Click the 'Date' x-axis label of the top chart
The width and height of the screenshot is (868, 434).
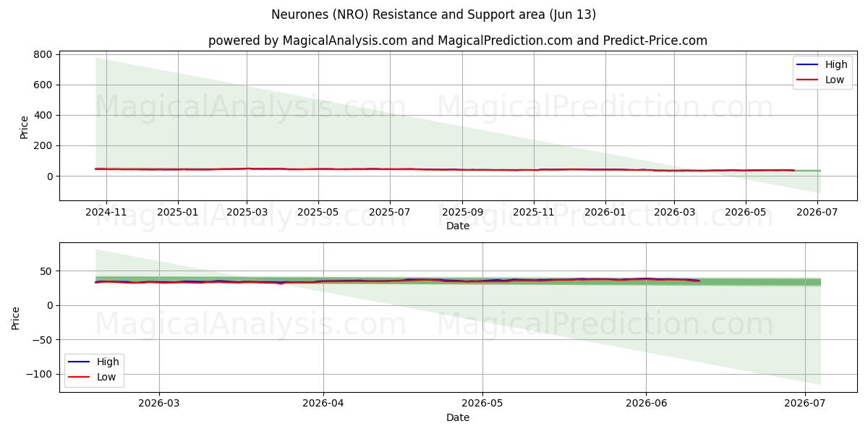click(x=458, y=226)
